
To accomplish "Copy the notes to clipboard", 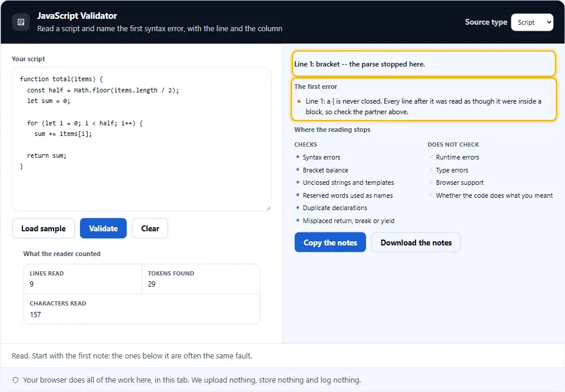I will 330,242.
